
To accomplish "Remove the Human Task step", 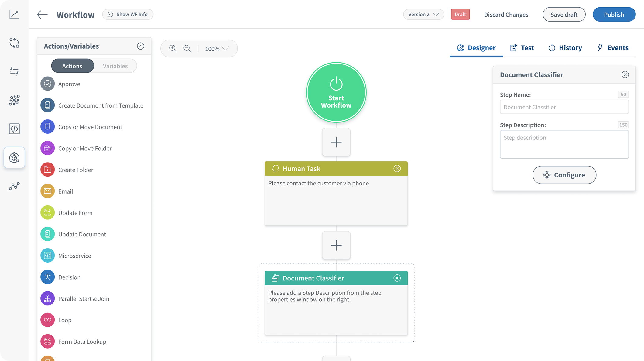I will (397, 169).
